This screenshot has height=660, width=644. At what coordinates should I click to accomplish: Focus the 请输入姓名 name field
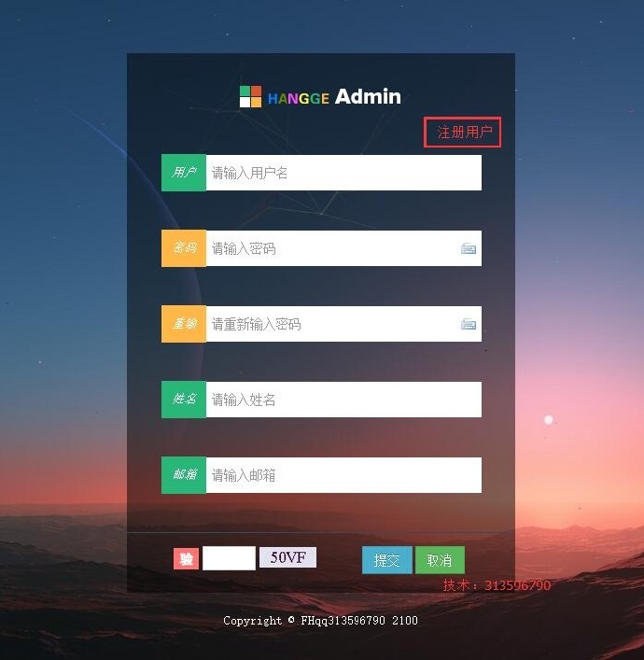coord(343,400)
